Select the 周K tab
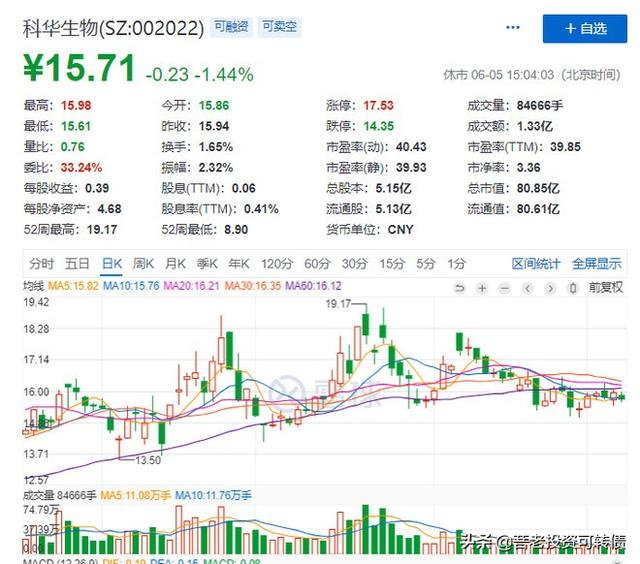The height and width of the screenshot is (564, 640). pos(143,264)
